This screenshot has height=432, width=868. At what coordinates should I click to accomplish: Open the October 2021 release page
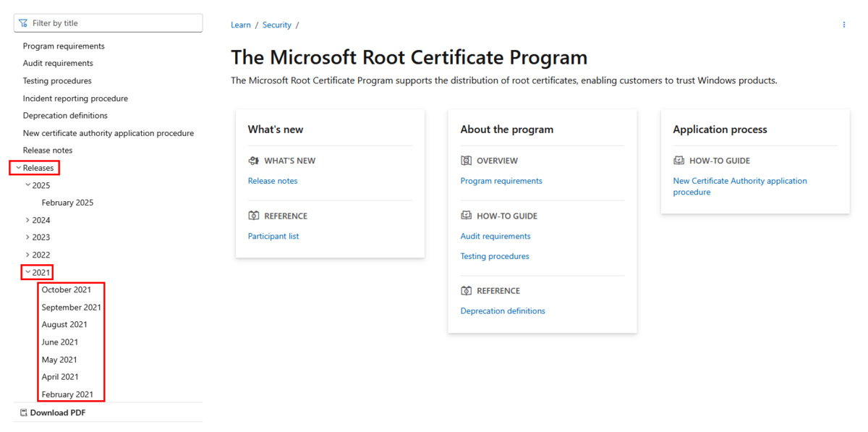67,289
